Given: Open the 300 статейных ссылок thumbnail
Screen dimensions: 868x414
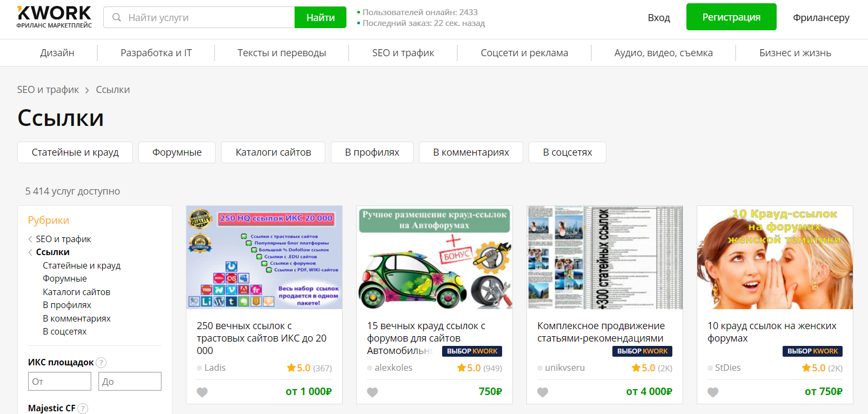Looking at the screenshot, I should click(605, 257).
